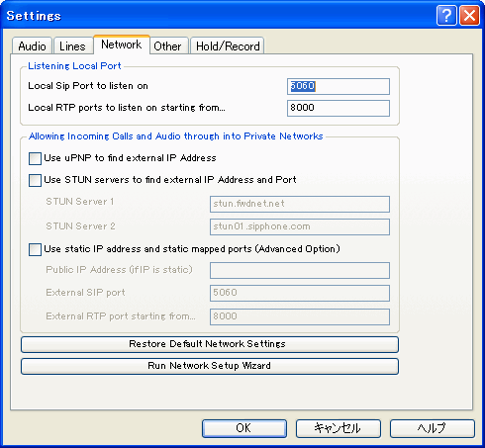Image resolution: width=485 pixels, height=448 pixels.
Task: Switch to the Audio tab
Action: pyautogui.click(x=32, y=45)
